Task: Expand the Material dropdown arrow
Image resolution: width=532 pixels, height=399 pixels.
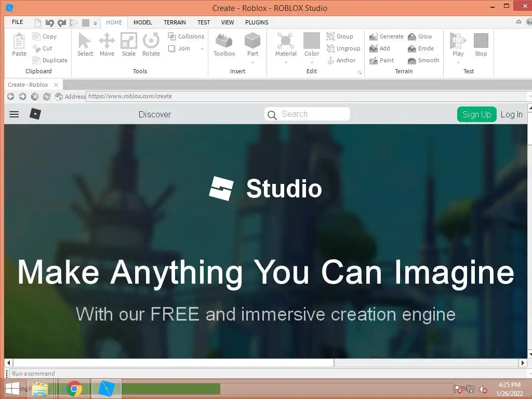Action: pos(286,62)
